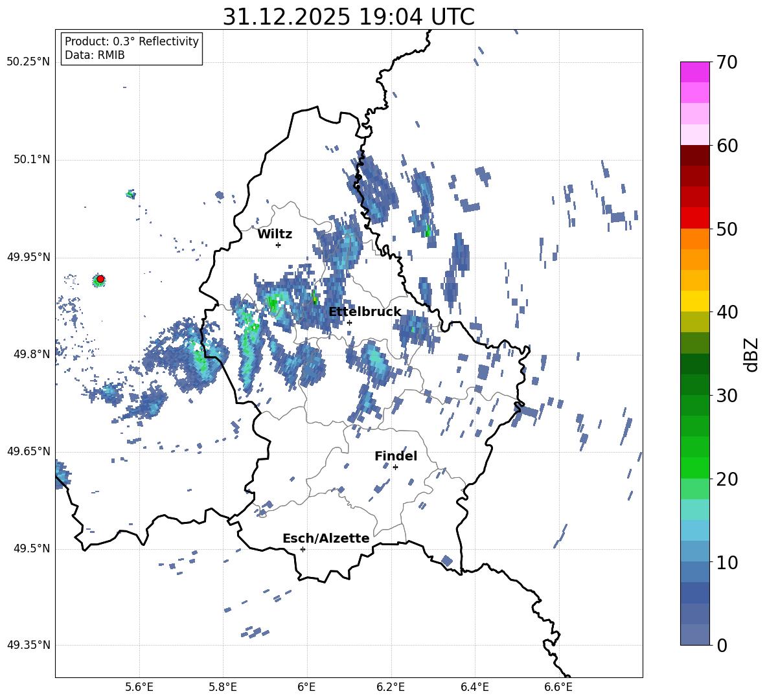The height and width of the screenshot is (700, 767).
Task: Click the 6.6°E longitude label
Action: (x=558, y=687)
